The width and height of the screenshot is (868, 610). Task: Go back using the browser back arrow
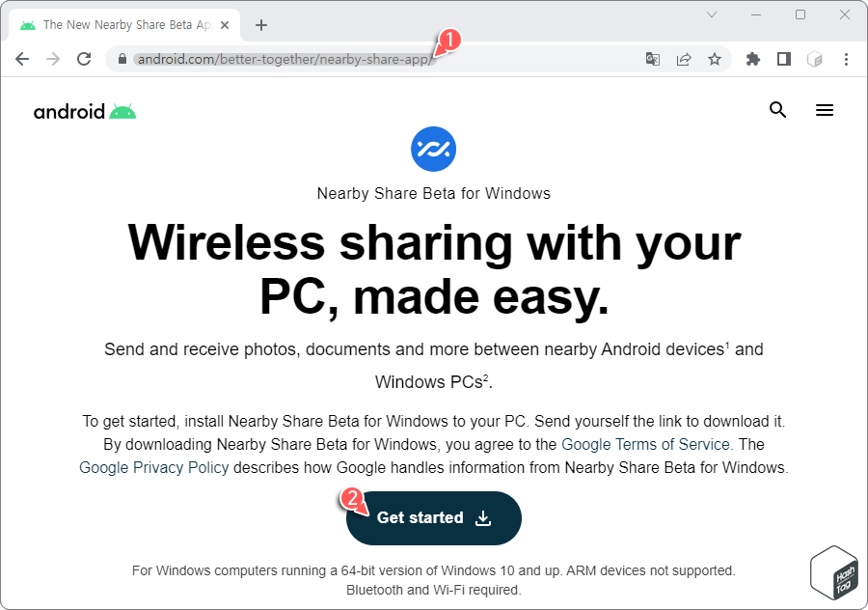22,59
